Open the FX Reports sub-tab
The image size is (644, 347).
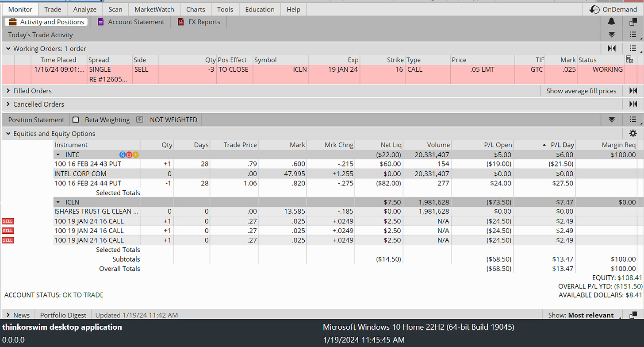[199, 22]
